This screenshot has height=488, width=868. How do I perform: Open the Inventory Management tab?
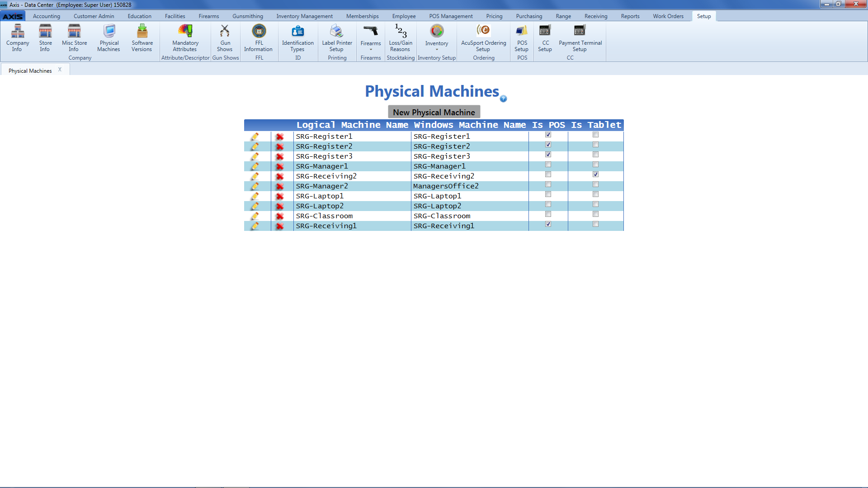point(304,16)
